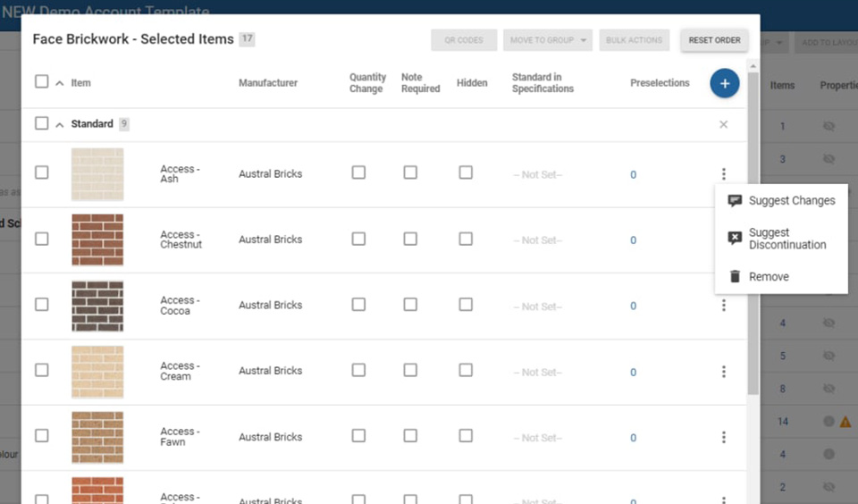Choose Suggest Discontinuation from the menu
This screenshot has height=504, width=858.
click(781, 239)
